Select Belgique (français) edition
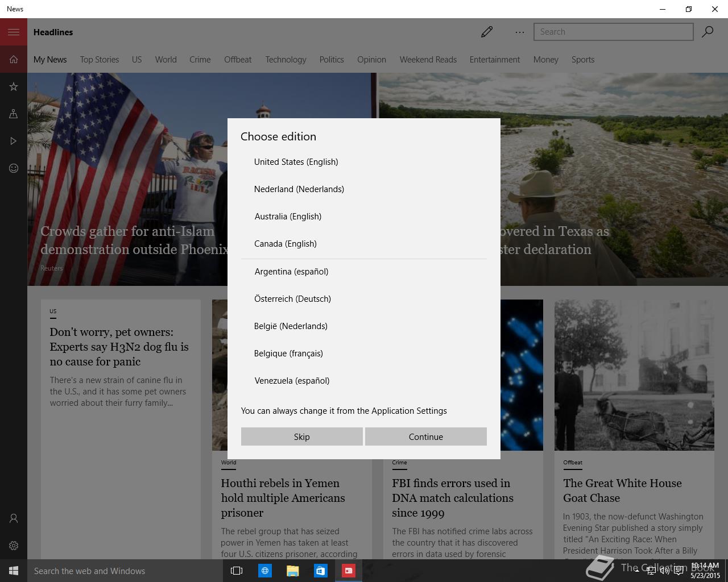 364,354
